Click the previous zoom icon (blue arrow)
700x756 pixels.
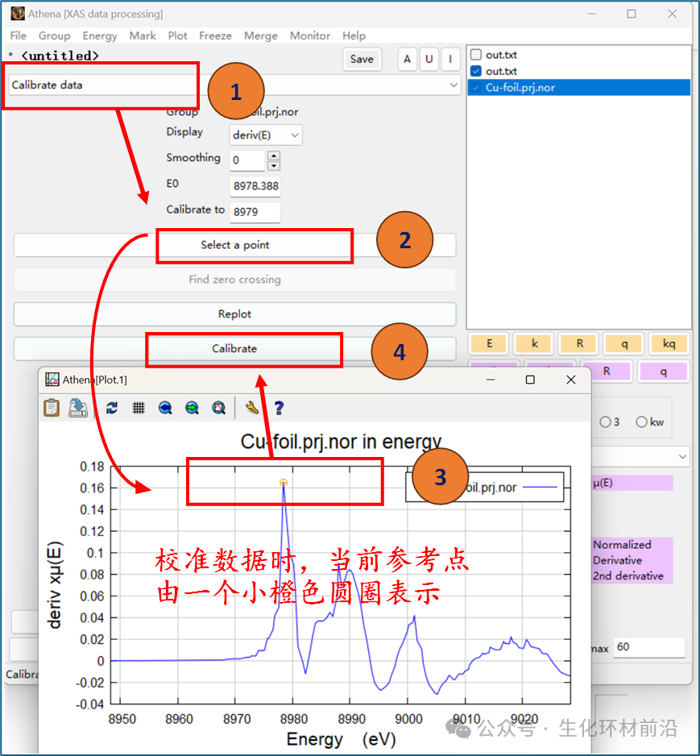(165, 409)
